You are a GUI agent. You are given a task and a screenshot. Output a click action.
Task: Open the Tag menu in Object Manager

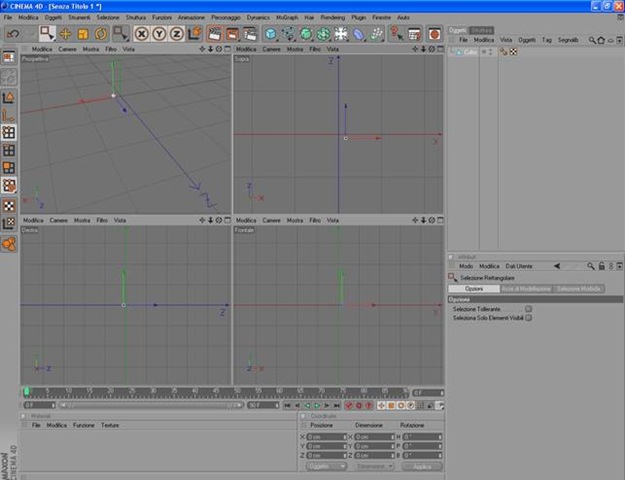[x=547, y=40]
